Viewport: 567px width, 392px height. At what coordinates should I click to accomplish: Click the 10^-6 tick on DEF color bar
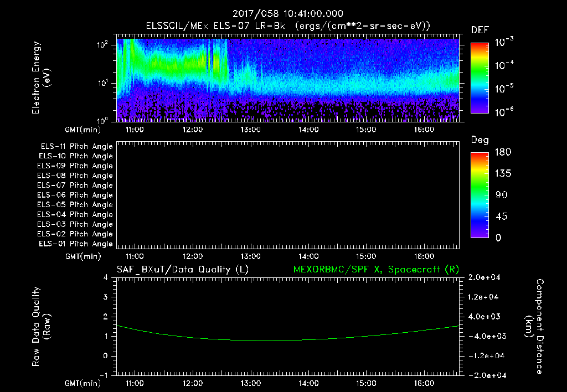(504, 112)
